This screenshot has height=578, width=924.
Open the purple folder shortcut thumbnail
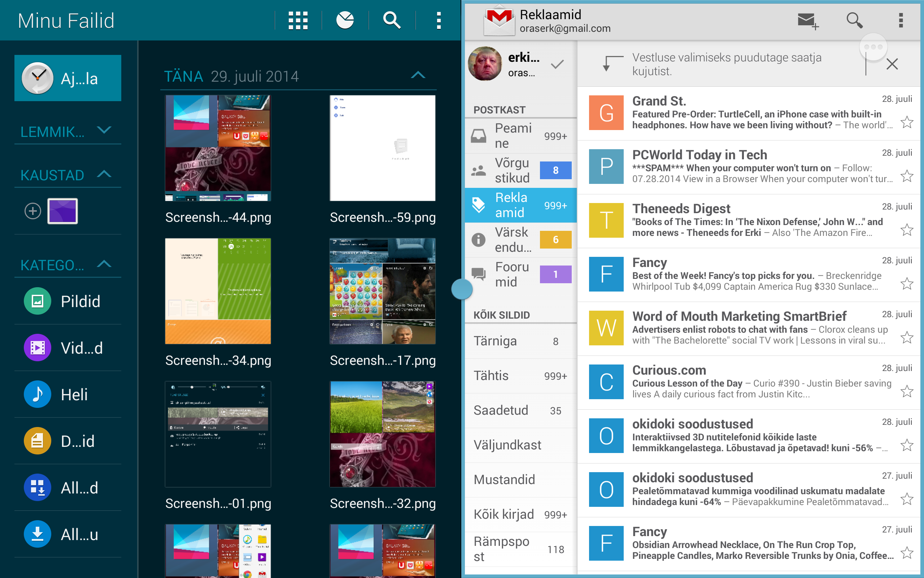tap(62, 211)
